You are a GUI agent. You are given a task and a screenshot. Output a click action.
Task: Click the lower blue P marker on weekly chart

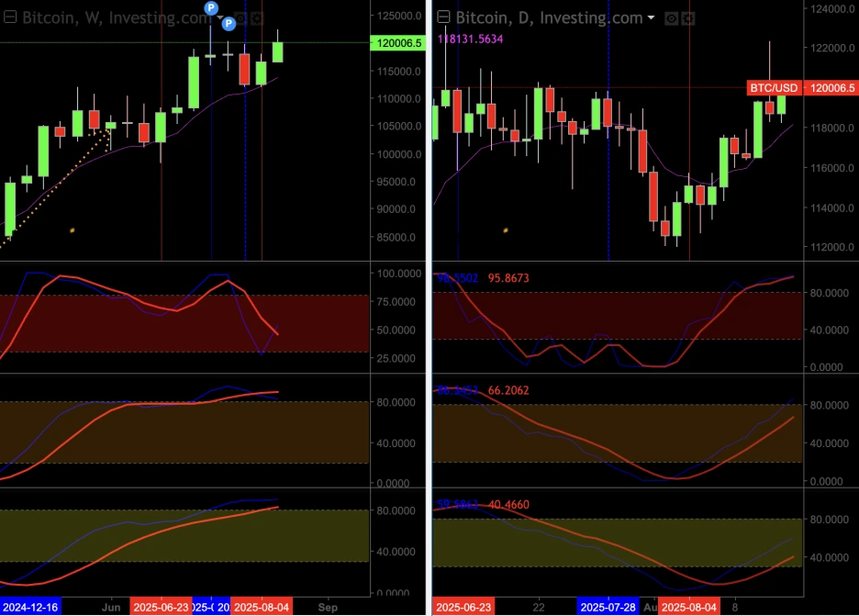(x=229, y=24)
